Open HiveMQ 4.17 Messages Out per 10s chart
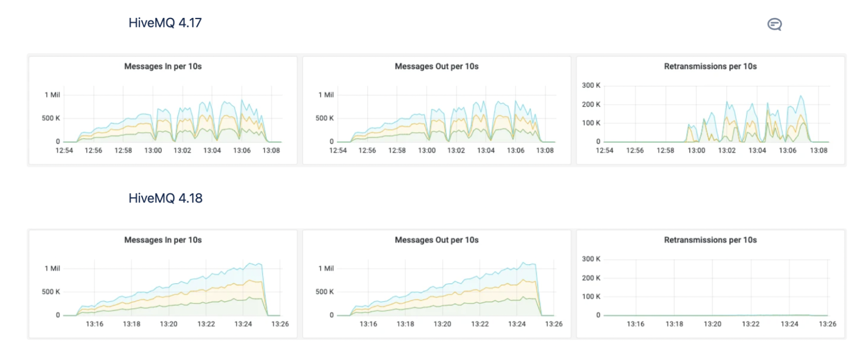Image resolution: width=868 pixels, height=353 pixels. (436, 110)
